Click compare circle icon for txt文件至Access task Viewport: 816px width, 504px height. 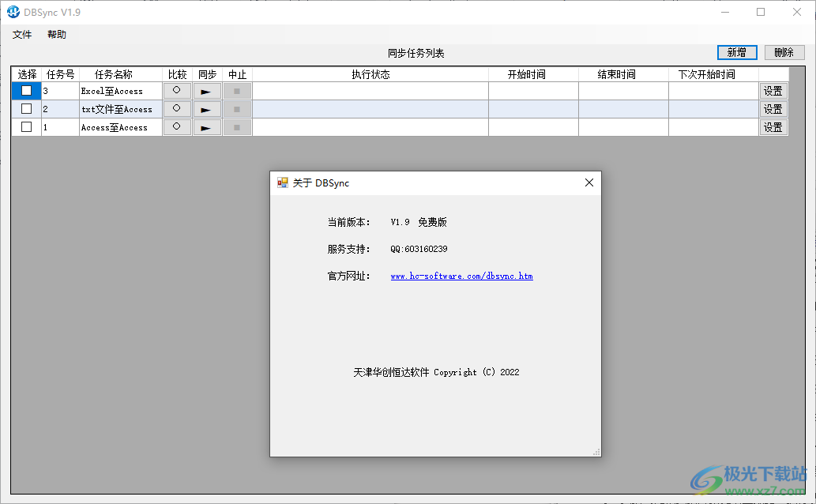coord(177,109)
